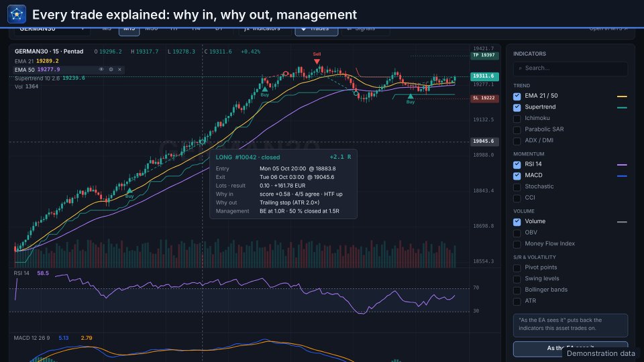The image size is (644, 362).
Task: Focus the indicators Search field
Action: coord(570,68)
